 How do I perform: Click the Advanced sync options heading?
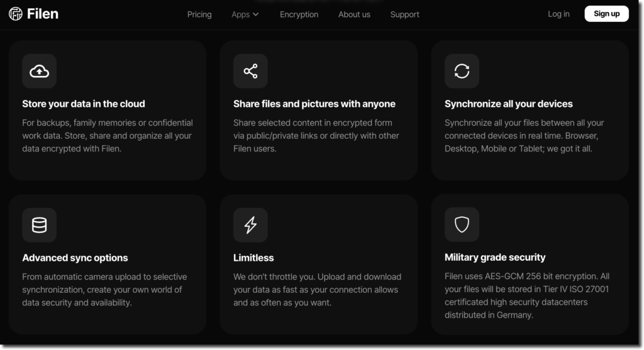[75, 258]
